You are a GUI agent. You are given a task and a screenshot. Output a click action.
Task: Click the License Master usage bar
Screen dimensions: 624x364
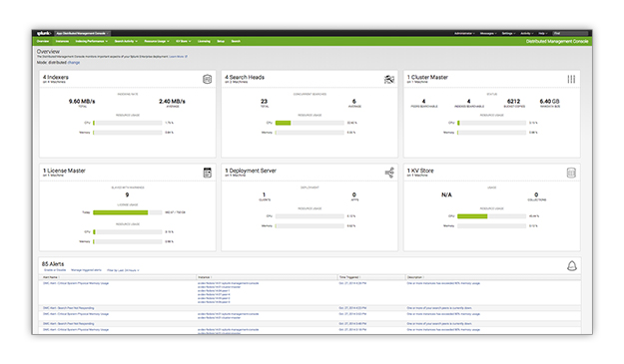[x=128, y=212]
